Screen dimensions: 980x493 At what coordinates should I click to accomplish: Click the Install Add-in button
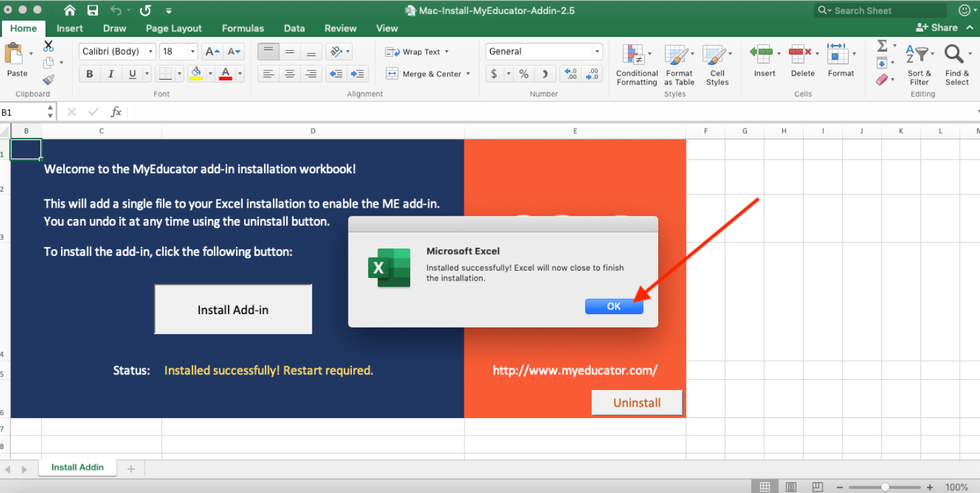pos(233,309)
